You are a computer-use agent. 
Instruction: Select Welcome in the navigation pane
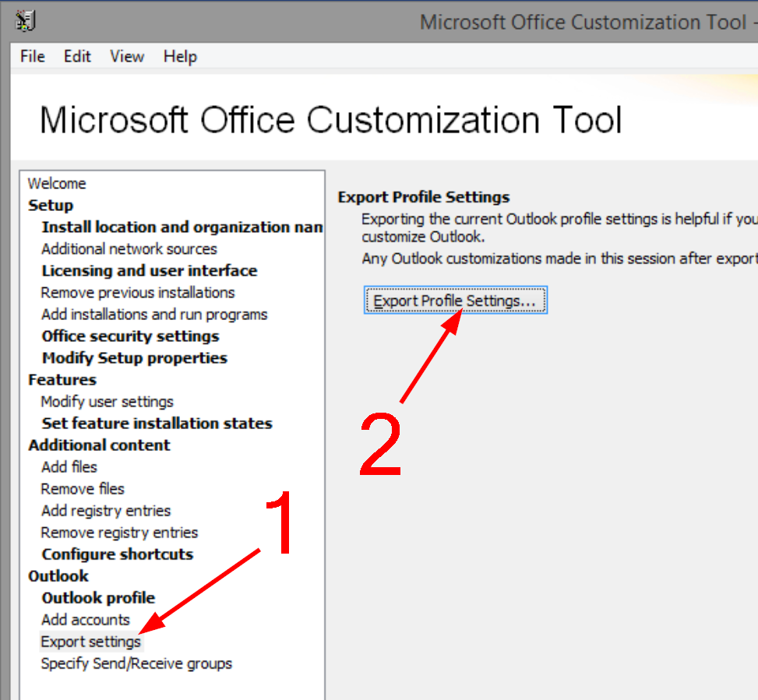coord(57,184)
